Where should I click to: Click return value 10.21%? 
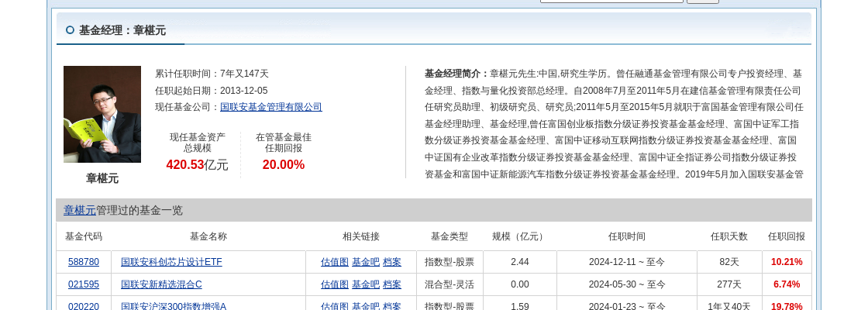click(787, 262)
